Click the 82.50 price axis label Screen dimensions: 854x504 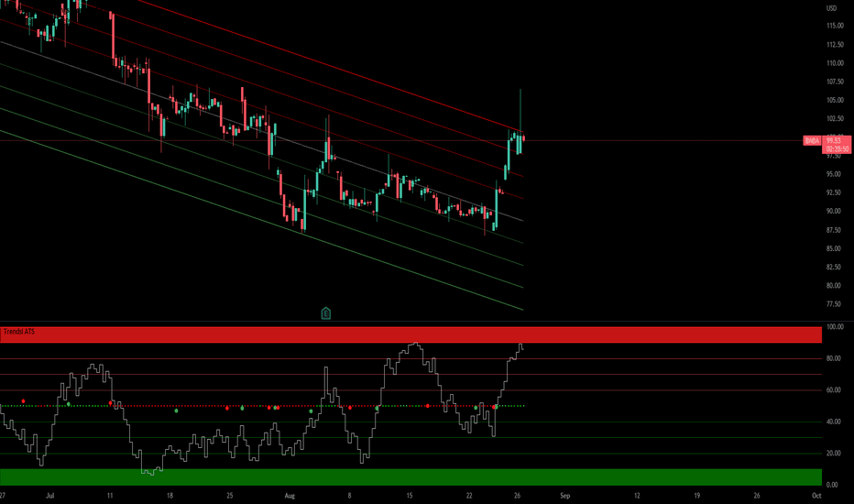point(833,267)
